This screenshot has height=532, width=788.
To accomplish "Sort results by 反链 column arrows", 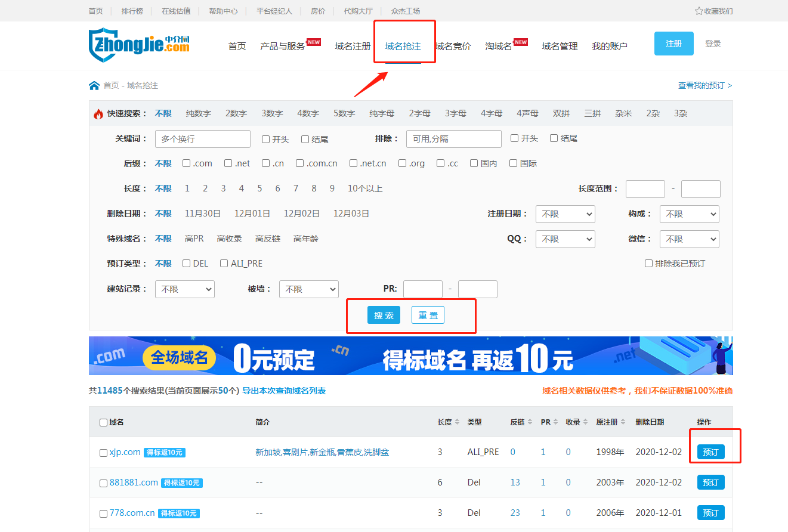I will 530,422.
